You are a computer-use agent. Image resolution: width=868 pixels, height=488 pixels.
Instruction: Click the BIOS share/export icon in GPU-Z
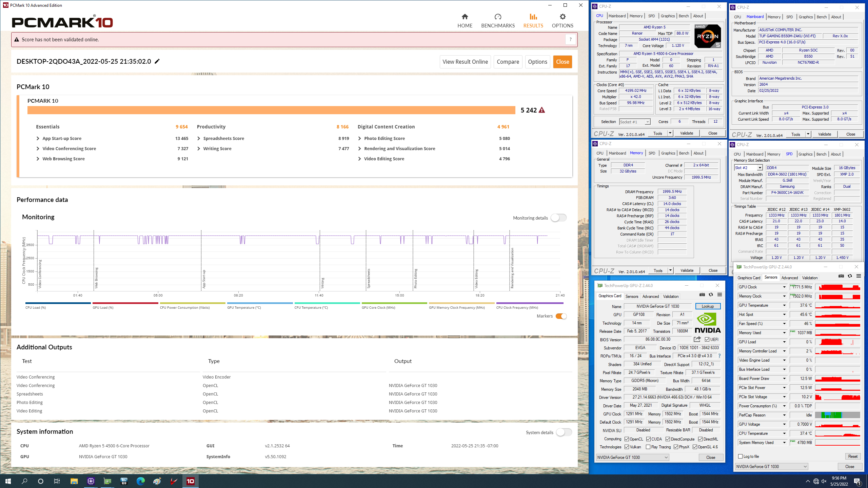click(697, 339)
